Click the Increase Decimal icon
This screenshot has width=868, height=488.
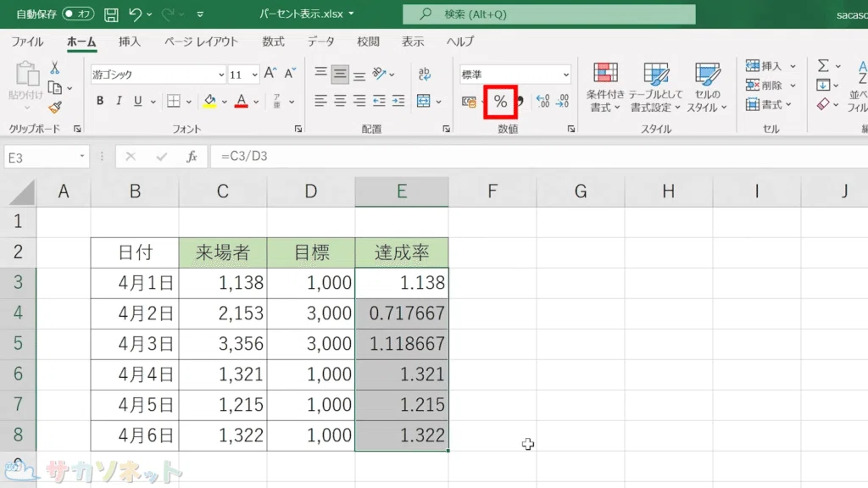coord(542,102)
